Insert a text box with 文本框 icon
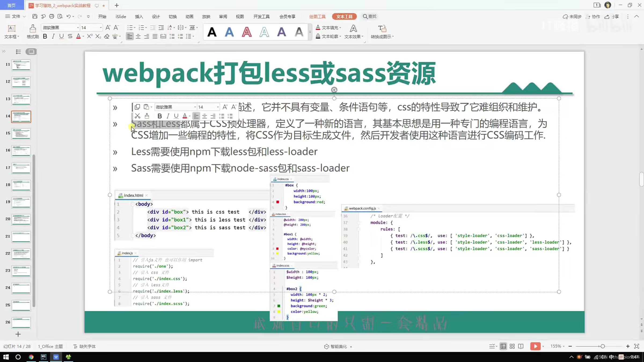The width and height of the screenshot is (644, 362). pos(11,28)
